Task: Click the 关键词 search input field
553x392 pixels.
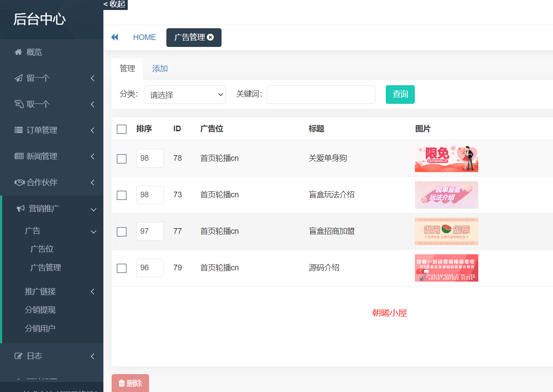Action: pyautogui.click(x=321, y=95)
